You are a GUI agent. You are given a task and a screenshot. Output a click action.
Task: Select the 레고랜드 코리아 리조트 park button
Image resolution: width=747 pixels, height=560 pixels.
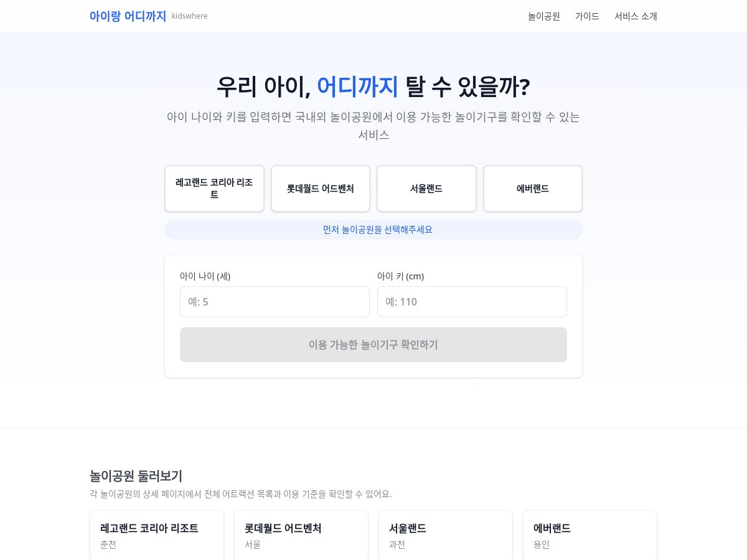click(x=214, y=189)
